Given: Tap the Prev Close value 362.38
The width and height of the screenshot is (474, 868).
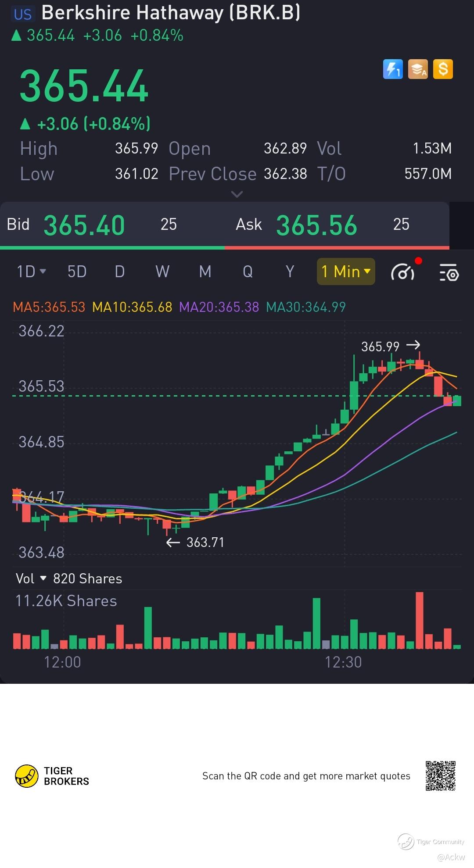Looking at the screenshot, I should (285, 174).
